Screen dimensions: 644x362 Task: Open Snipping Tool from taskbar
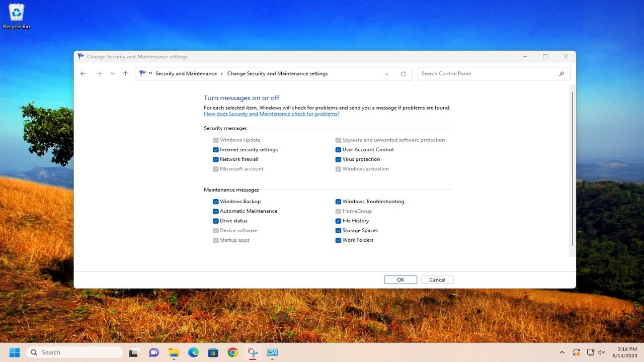pos(253,352)
